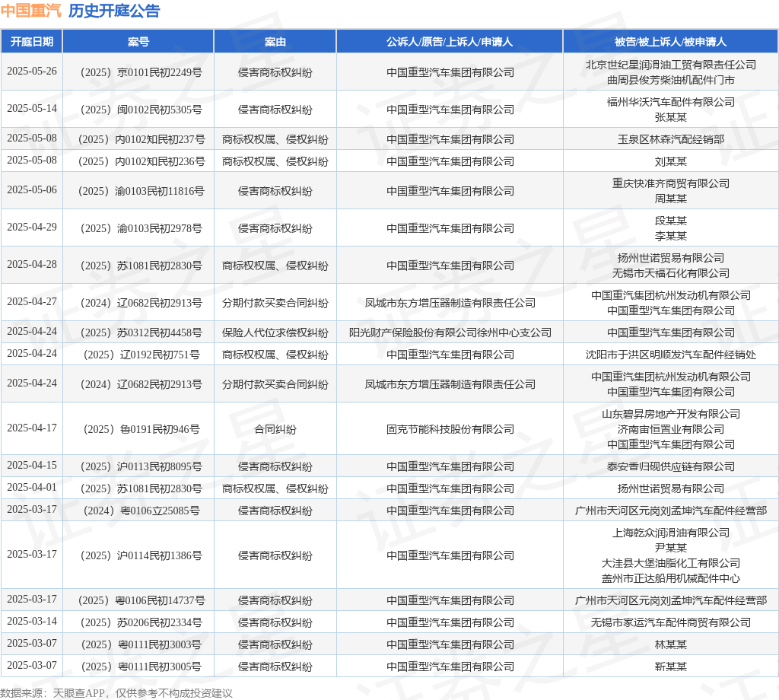
Task: Select date cell 2025-04-01
Action: point(32,487)
